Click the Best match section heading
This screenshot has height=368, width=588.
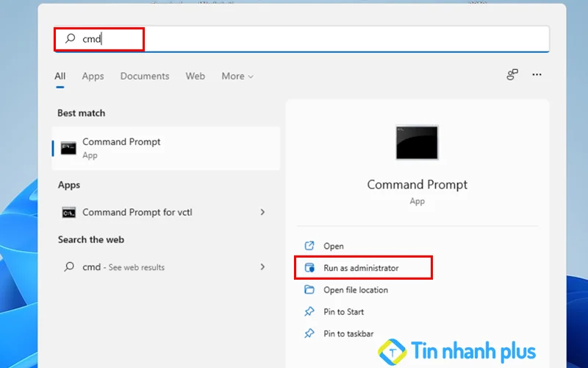(81, 113)
